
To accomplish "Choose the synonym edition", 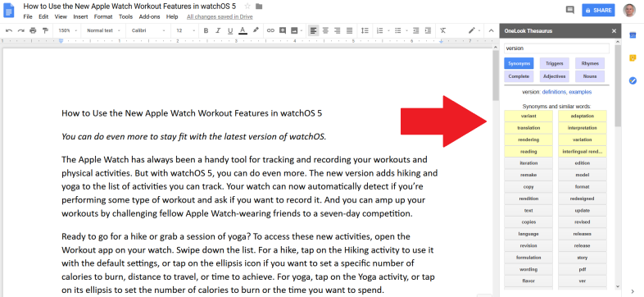I will tap(583, 163).
